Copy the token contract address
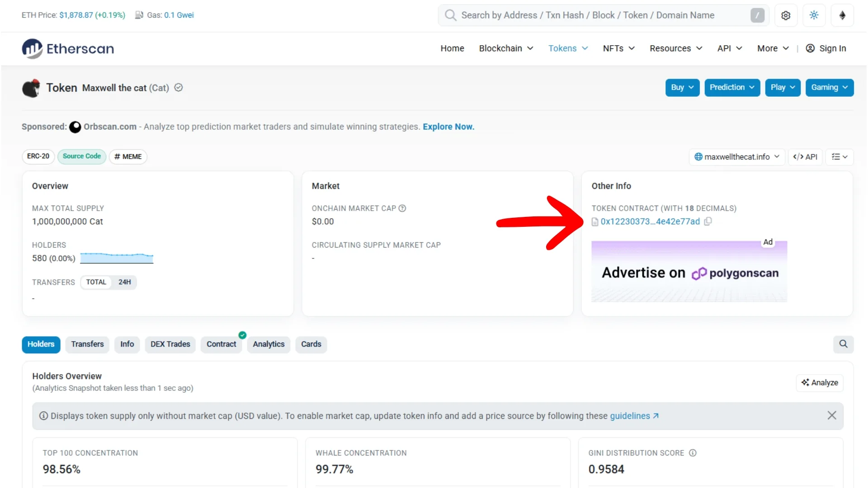 coord(708,221)
